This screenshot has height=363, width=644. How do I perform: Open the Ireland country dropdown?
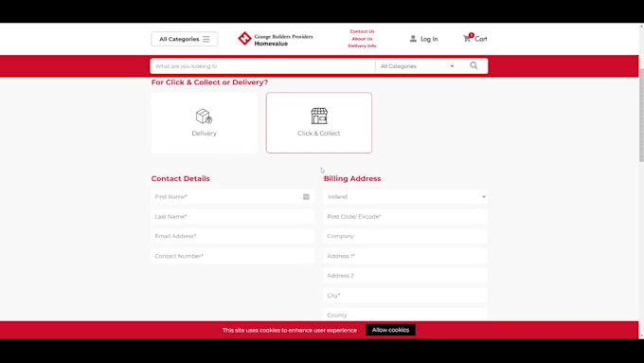coord(405,197)
